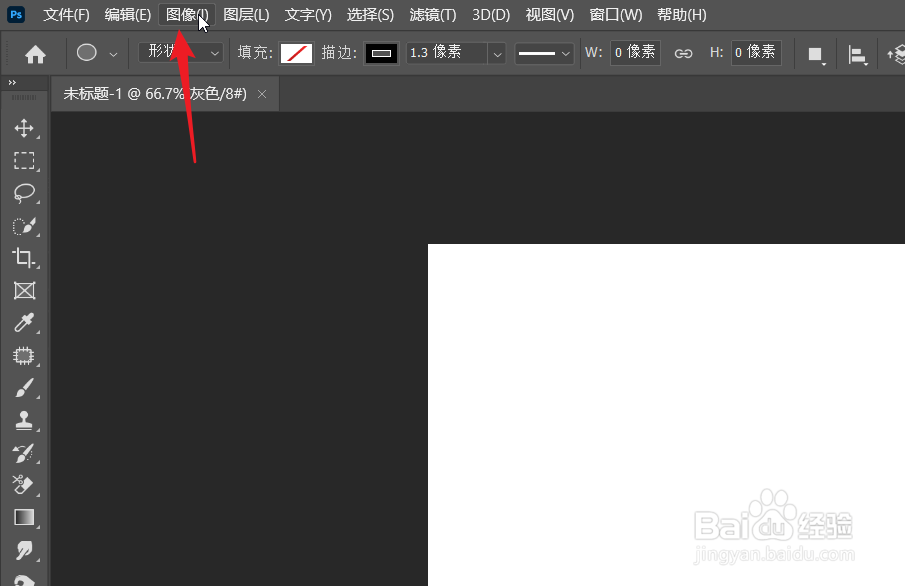The height and width of the screenshot is (586, 905).
Task: Select the Move tool
Action: pos(24,128)
